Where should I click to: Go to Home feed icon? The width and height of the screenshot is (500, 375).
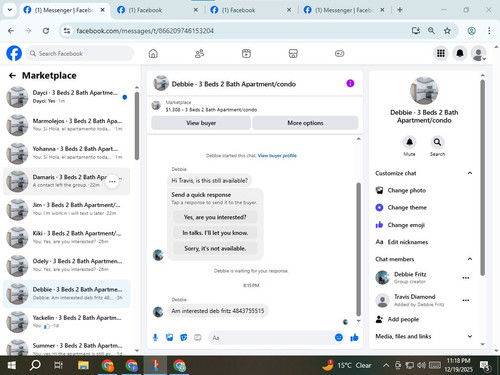pyautogui.click(x=153, y=53)
